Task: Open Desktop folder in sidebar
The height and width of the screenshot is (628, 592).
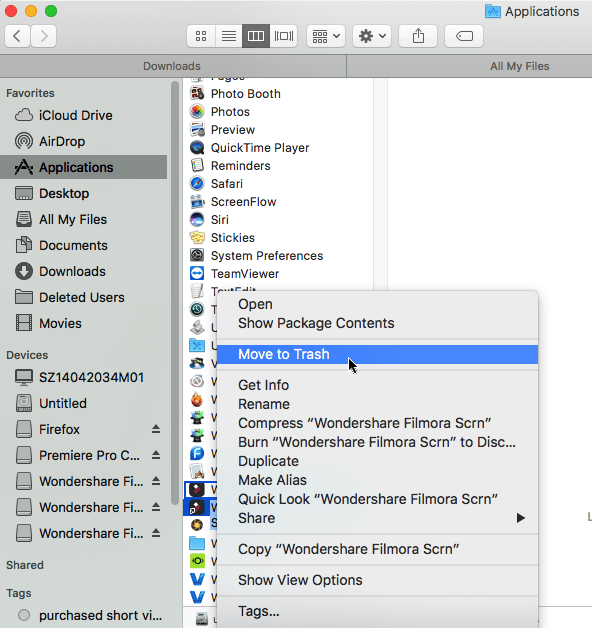Action: pyautogui.click(x=83, y=193)
